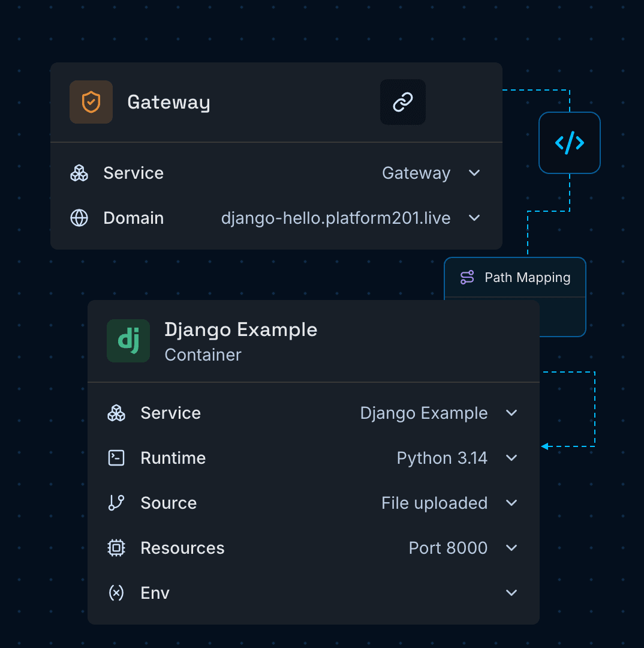Screen dimensions: 644x648
Task: Click the Gateway service value text
Action: [416, 173]
